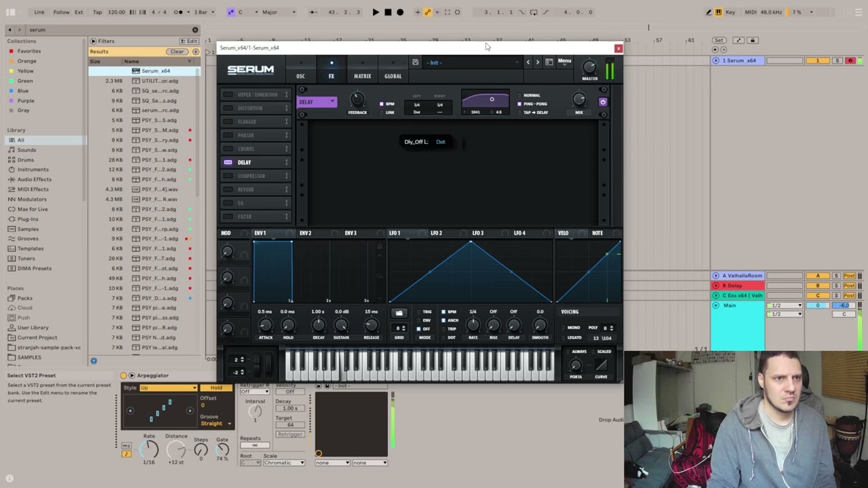
Task: Enable Mono voicing checkbox
Action: click(x=564, y=328)
